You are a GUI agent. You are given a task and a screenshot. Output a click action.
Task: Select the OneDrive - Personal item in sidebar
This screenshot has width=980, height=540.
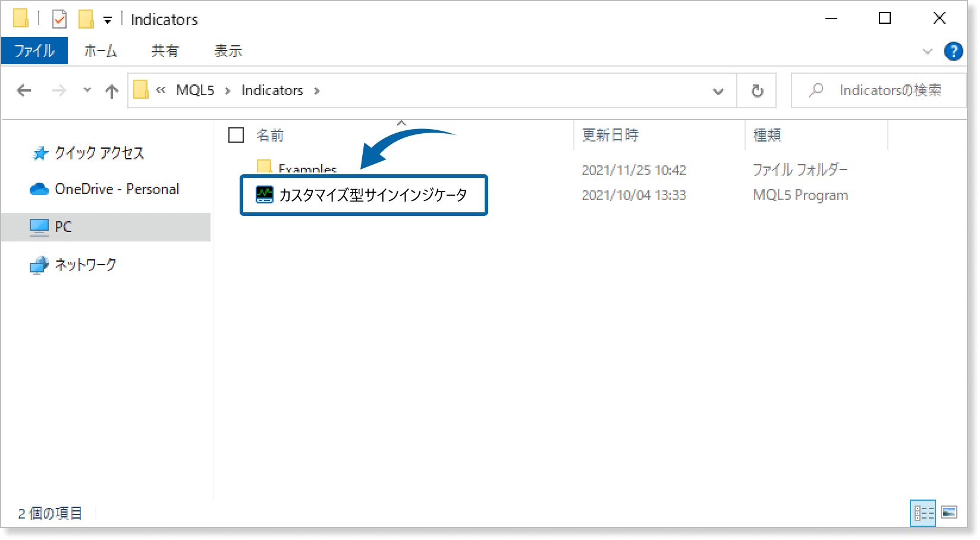pos(117,189)
